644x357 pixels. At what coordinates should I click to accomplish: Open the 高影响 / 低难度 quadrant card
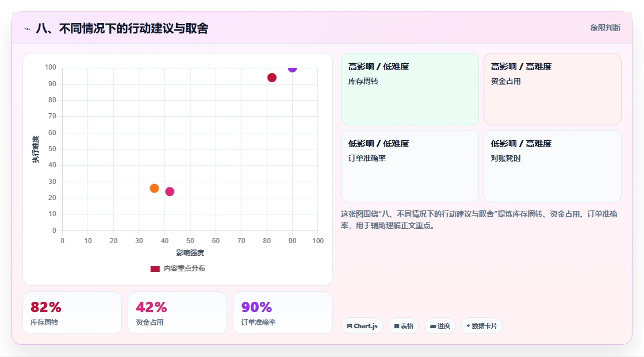(x=410, y=89)
